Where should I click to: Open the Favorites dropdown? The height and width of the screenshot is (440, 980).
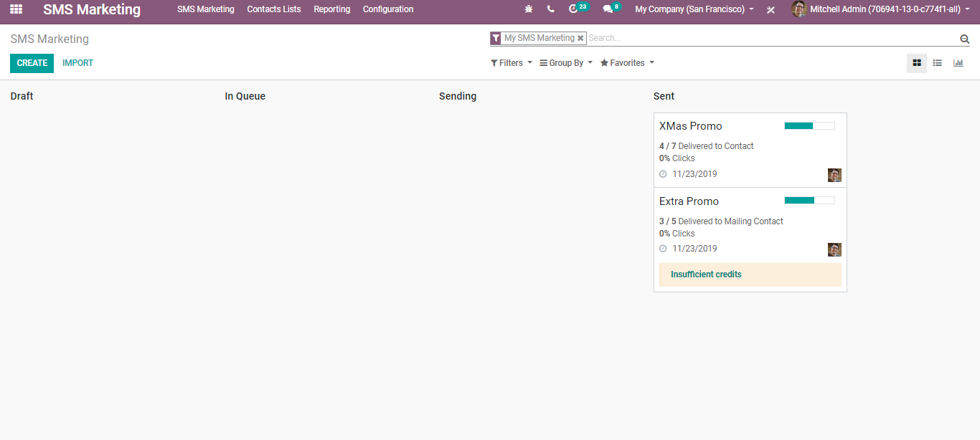click(x=627, y=63)
